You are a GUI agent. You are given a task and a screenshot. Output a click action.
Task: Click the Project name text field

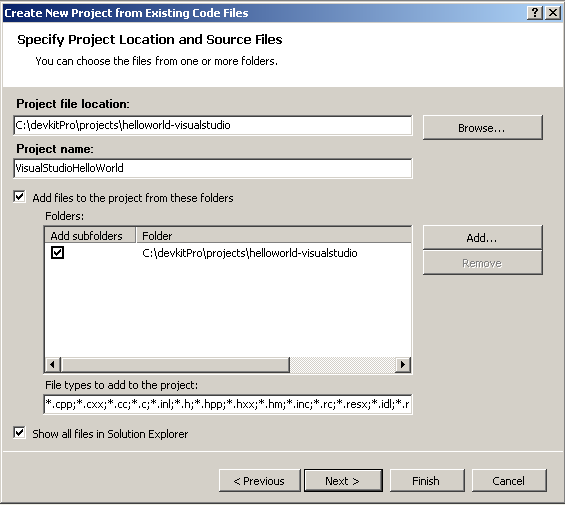point(213,168)
